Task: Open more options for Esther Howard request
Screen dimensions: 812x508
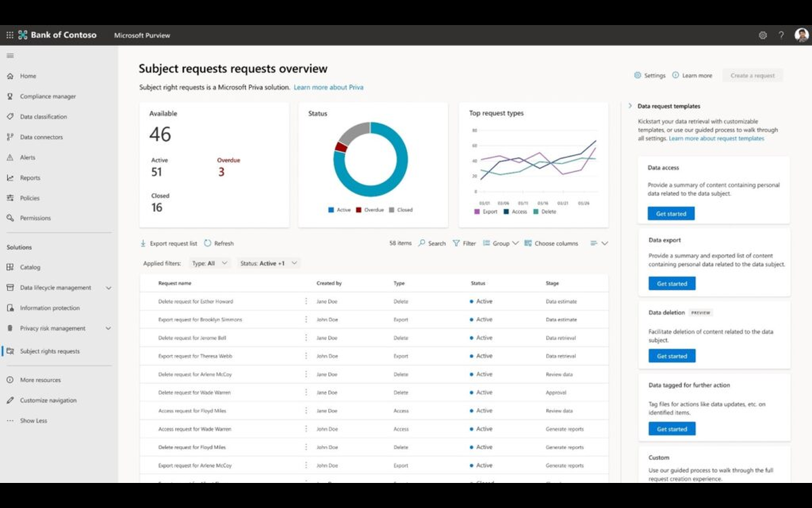Action: 306,301
